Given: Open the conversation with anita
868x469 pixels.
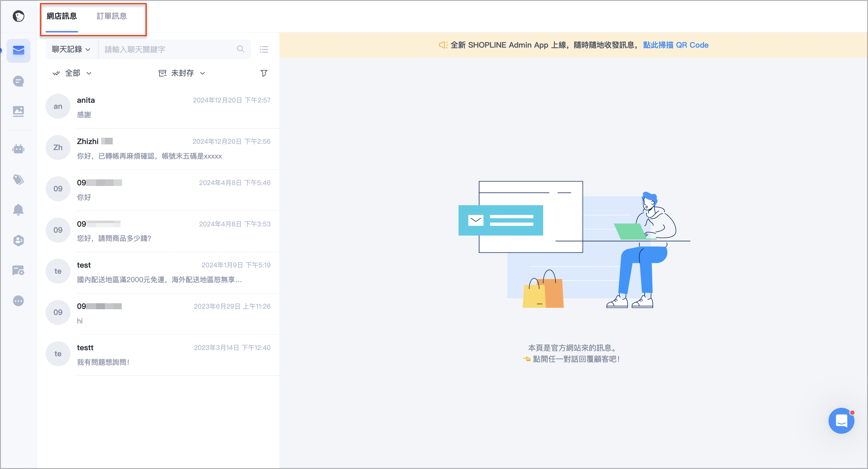Looking at the screenshot, I should [158, 108].
